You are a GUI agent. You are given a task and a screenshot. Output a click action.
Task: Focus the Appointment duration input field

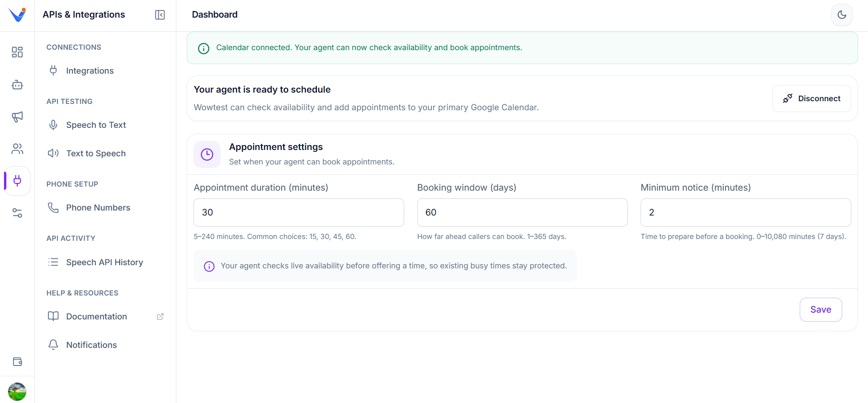coord(298,212)
